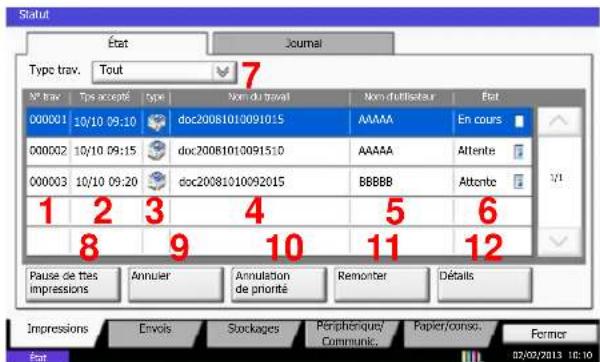Click Pause de ttes impressions button

pos(73,284)
